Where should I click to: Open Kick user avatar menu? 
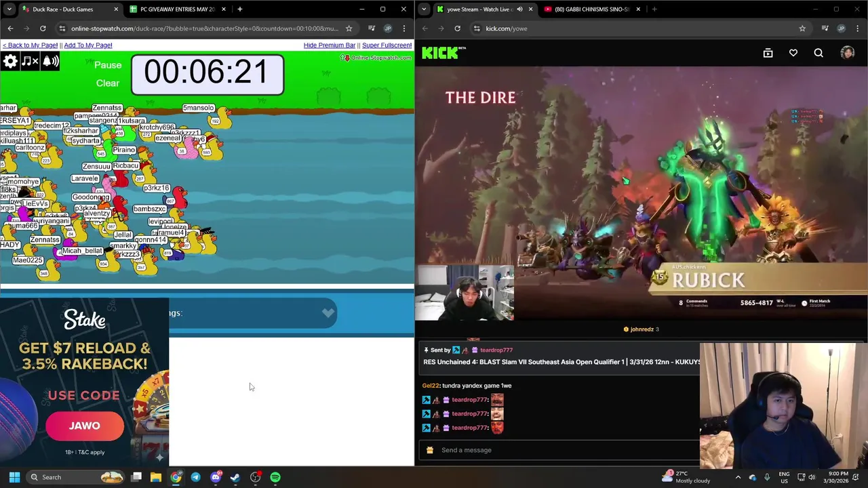click(847, 53)
